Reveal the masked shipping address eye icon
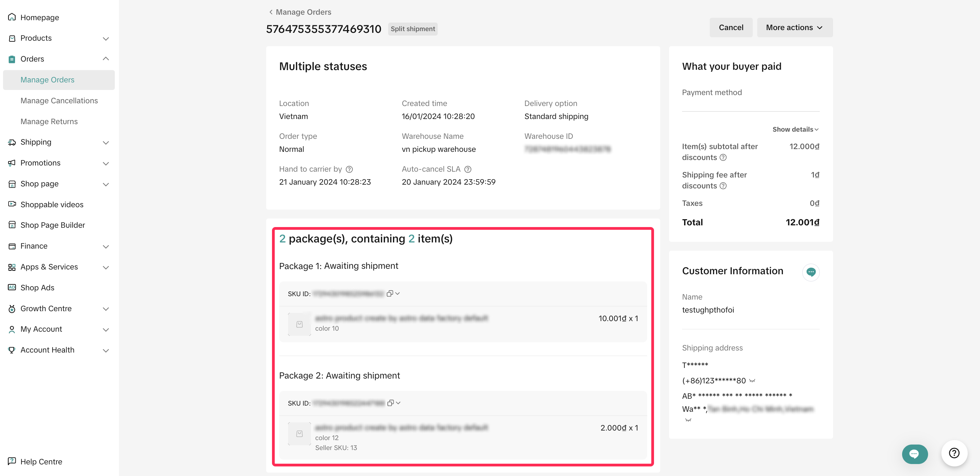Image resolution: width=980 pixels, height=476 pixels. pyautogui.click(x=688, y=420)
